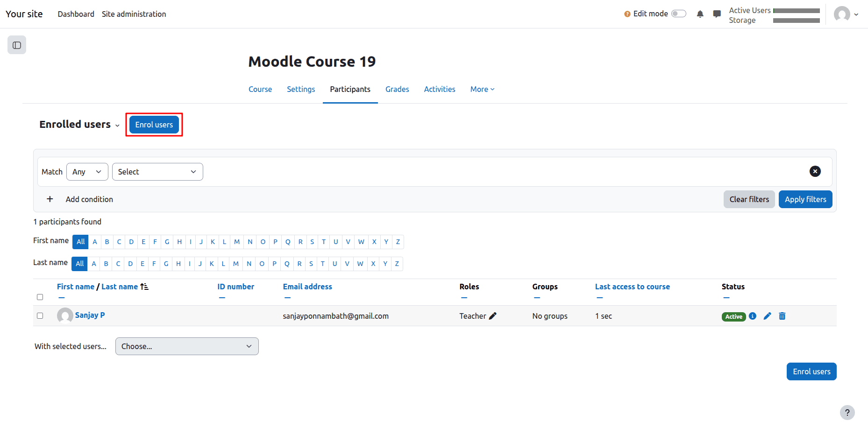
Task: Open Site administration in top navigation
Action: [134, 14]
